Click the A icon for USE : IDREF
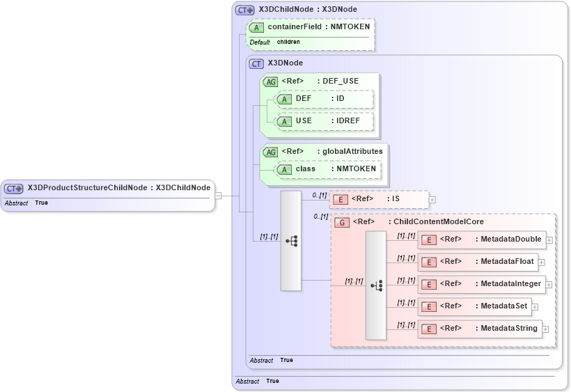The width and height of the screenshot is (571, 392). tap(284, 122)
